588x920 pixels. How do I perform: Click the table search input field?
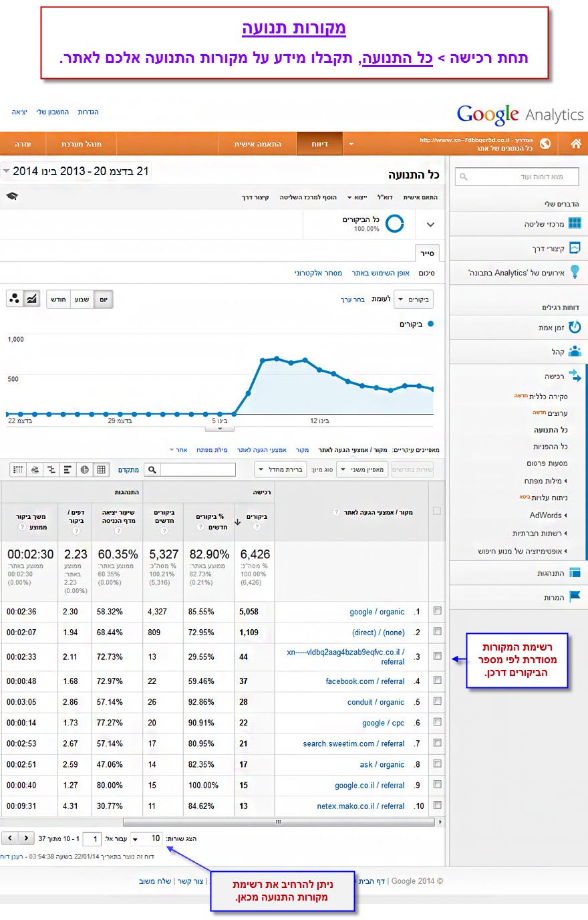pyautogui.click(x=198, y=469)
